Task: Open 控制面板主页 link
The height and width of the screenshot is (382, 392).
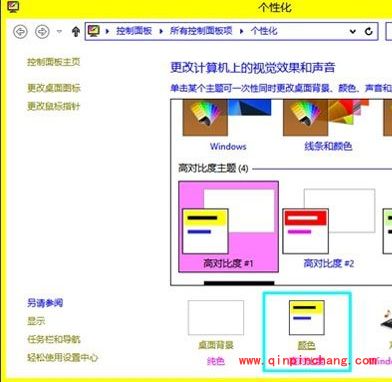Action: 54,62
